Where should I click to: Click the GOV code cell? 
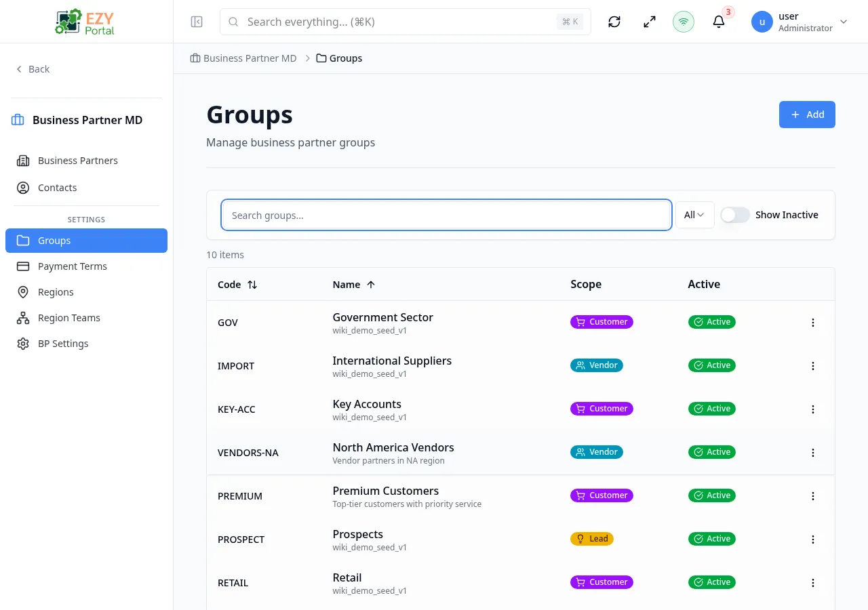tap(228, 323)
